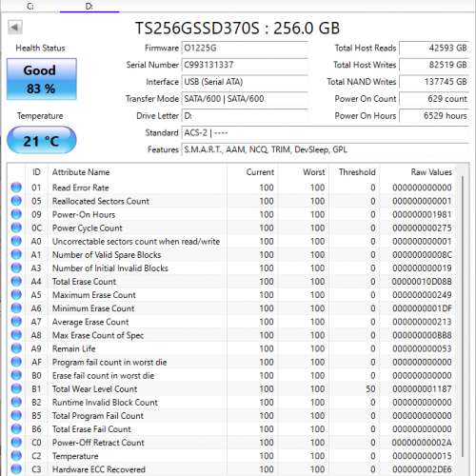The width and height of the screenshot is (476, 476).
Task: Select raw value 0000000008C
Action: pyautogui.click(x=422, y=255)
